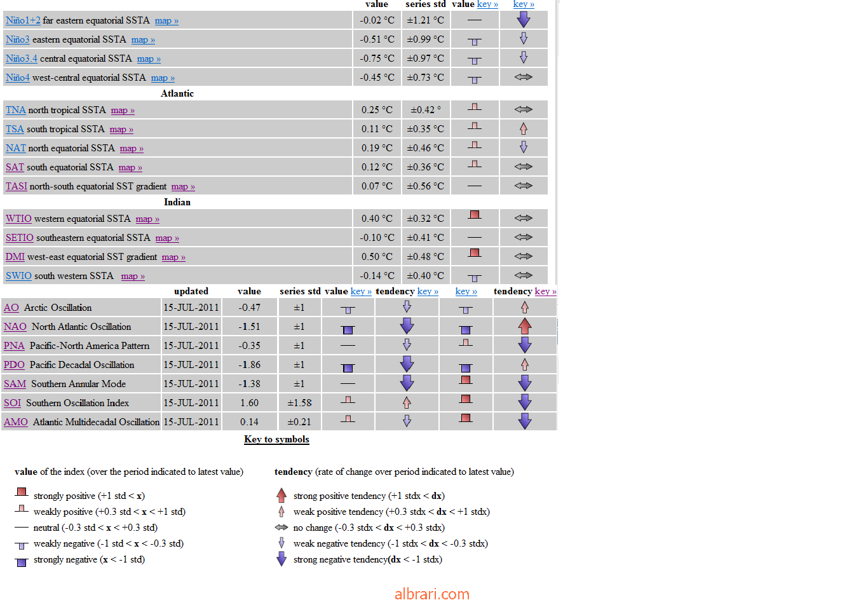Click the strong negative tendency arrow in the legend
Viewport: 868px width, 600px height.
(x=281, y=559)
